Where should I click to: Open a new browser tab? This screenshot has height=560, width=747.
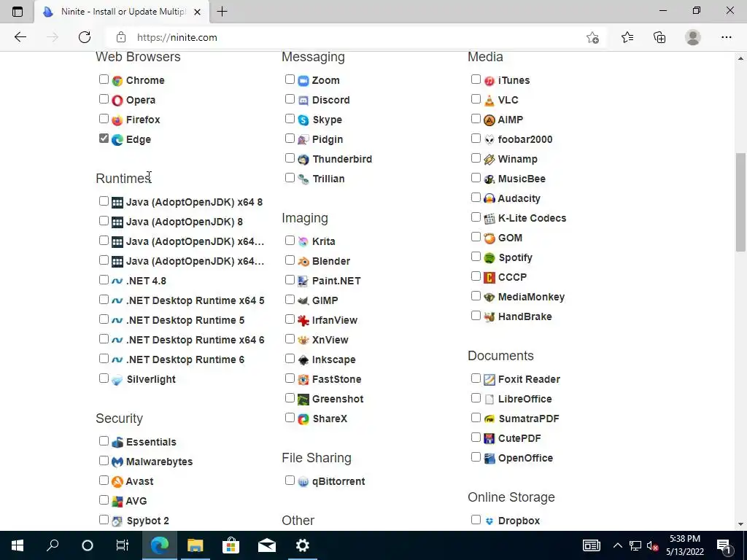tap(222, 12)
